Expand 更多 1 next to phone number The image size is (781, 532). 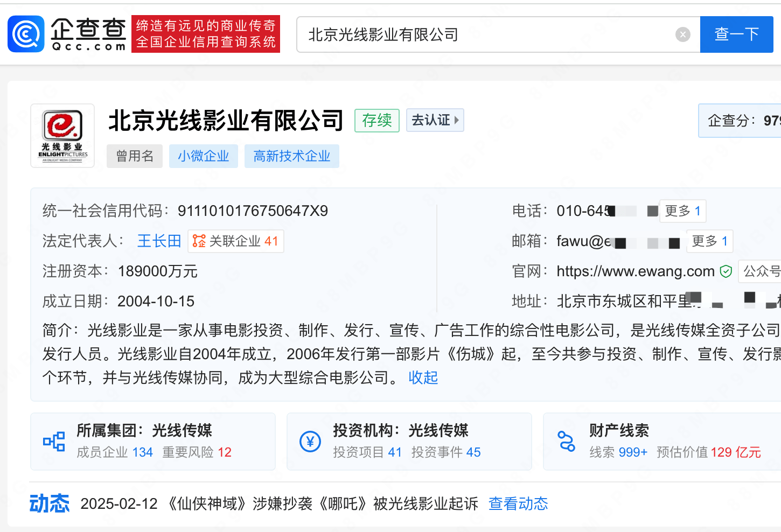pos(682,211)
